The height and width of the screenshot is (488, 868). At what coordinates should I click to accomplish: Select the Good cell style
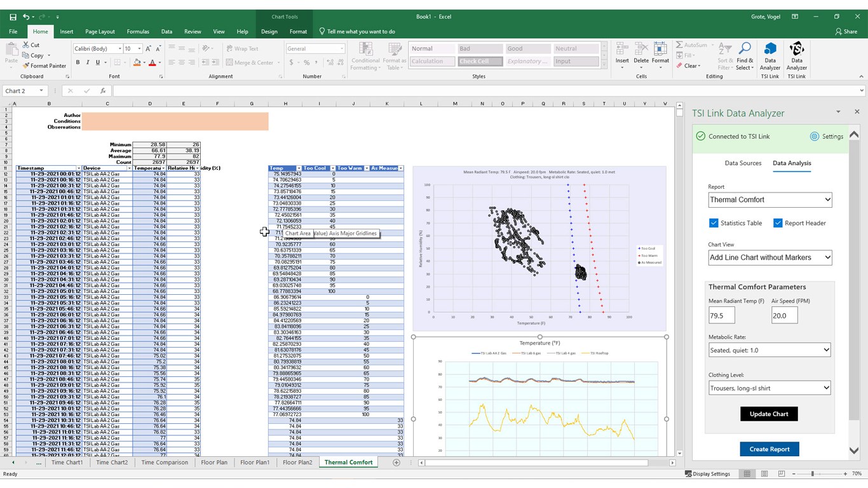click(x=528, y=48)
